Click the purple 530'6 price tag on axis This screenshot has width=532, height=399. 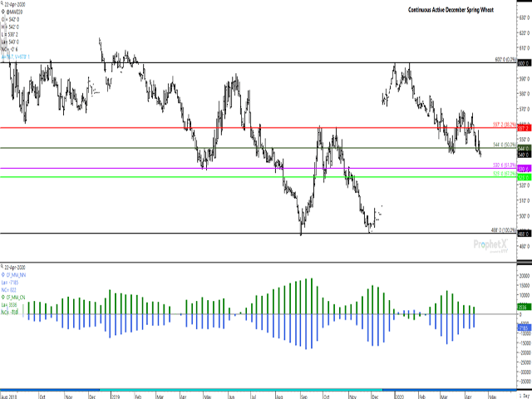click(524, 169)
